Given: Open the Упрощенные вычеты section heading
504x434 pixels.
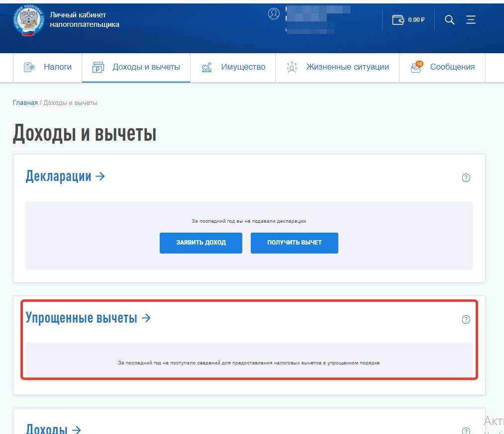Looking at the screenshot, I should click(x=88, y=318).
